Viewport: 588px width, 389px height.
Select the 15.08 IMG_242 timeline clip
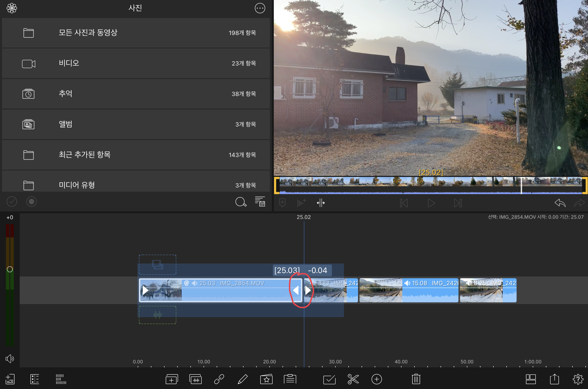click(x=408, y=290)
